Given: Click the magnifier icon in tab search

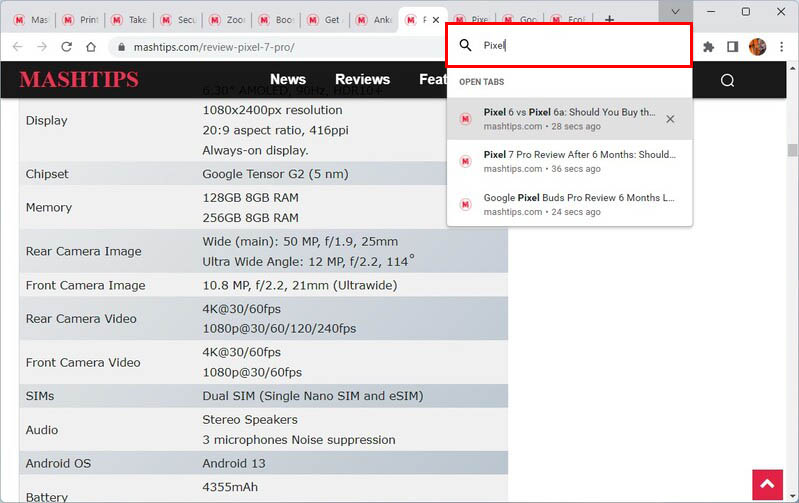Looking at the screenshot, I should pos(465,45).
